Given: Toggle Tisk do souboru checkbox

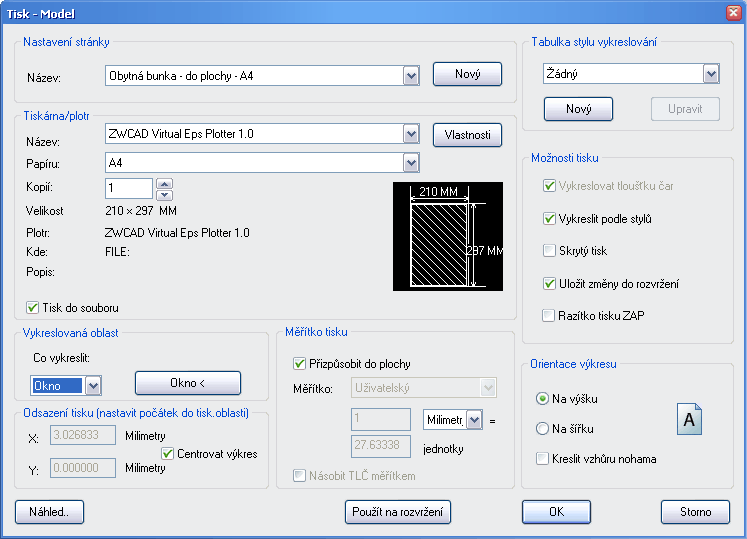Looking at the screenshot, I should tap(33, 308).
